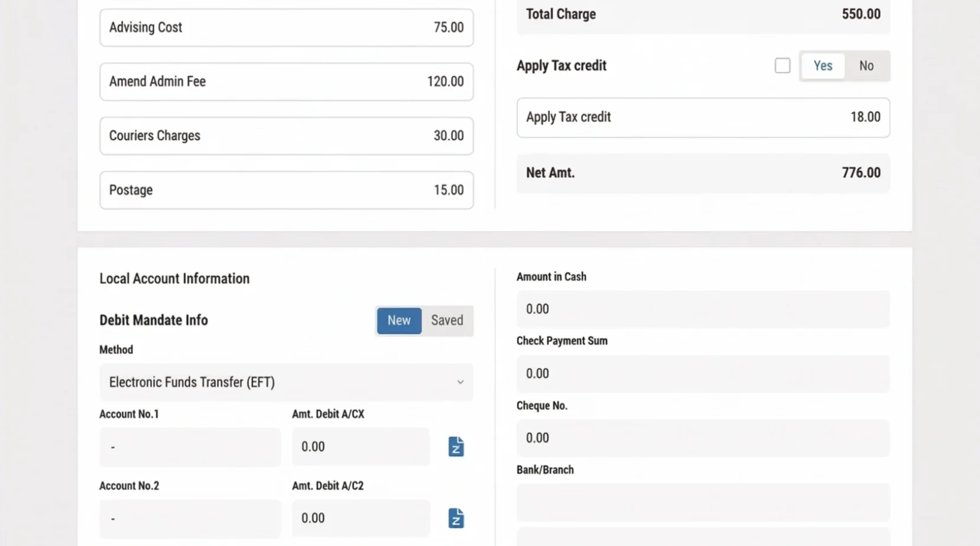Click the Check Payment Sum field

click(703, 373)
